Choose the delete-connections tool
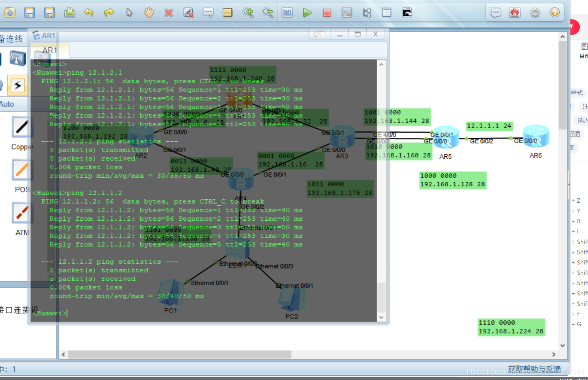The width and height of the screenshot is (588, 380). click(188, 12)
